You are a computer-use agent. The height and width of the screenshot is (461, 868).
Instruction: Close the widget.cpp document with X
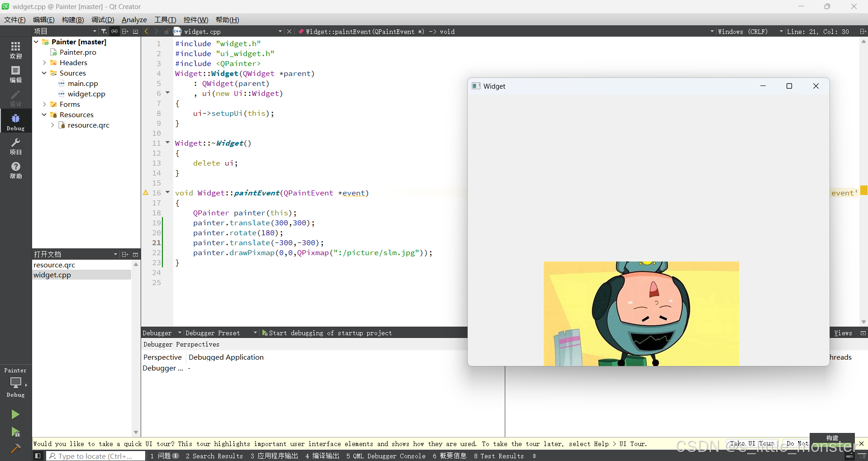tap(289, 31)
